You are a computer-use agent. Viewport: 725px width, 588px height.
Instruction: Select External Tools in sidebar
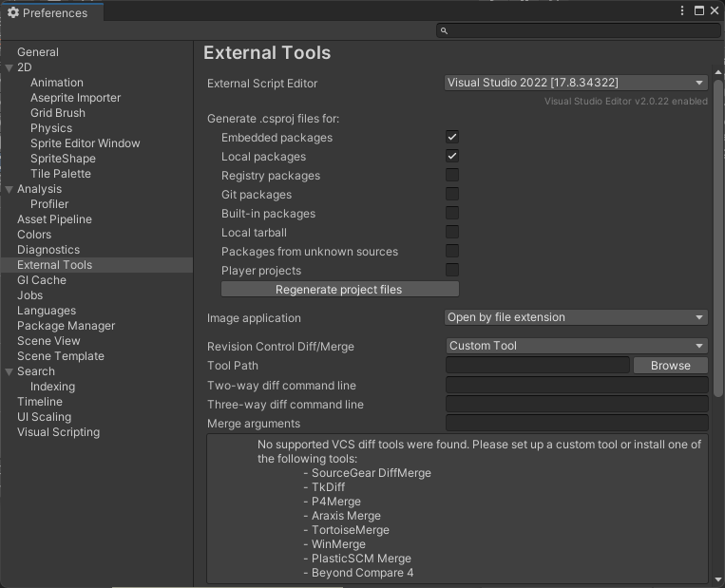[54, 265]
